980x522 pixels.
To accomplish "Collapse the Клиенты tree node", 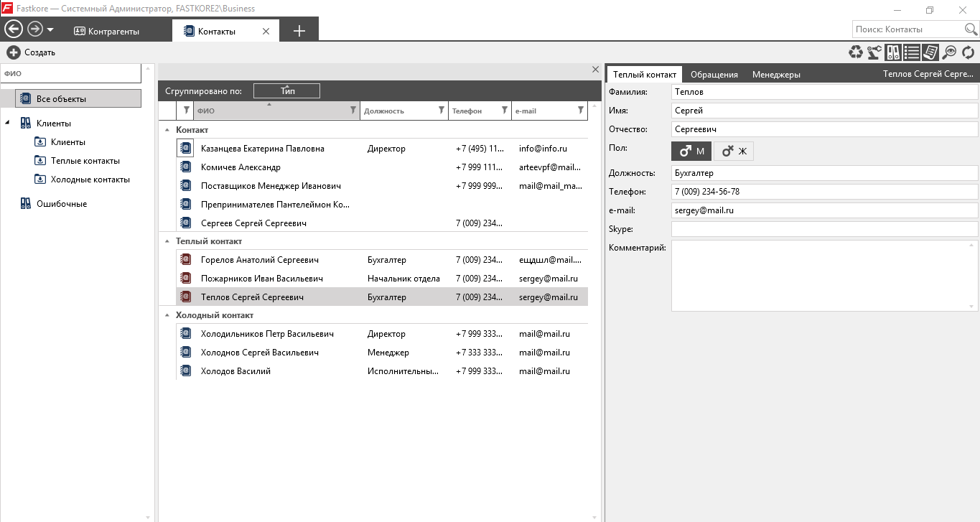I will pos(7,123).
